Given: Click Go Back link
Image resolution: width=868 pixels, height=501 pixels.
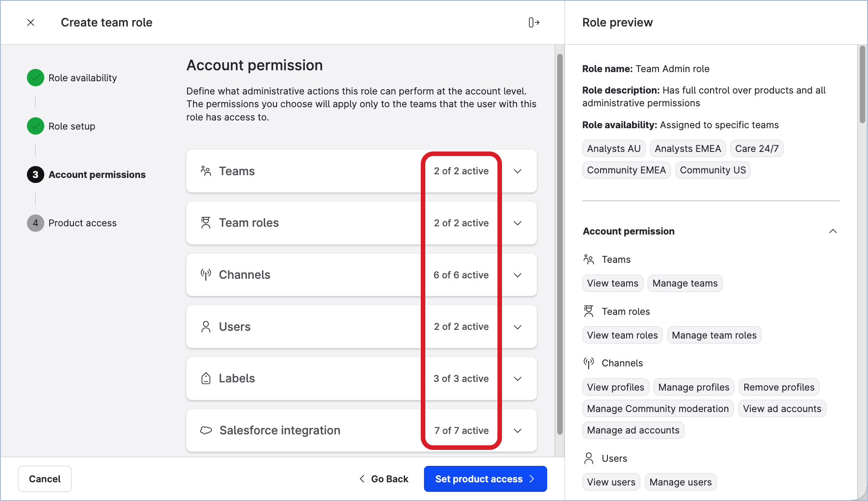Looking at the screenshot, I should 384,479.
